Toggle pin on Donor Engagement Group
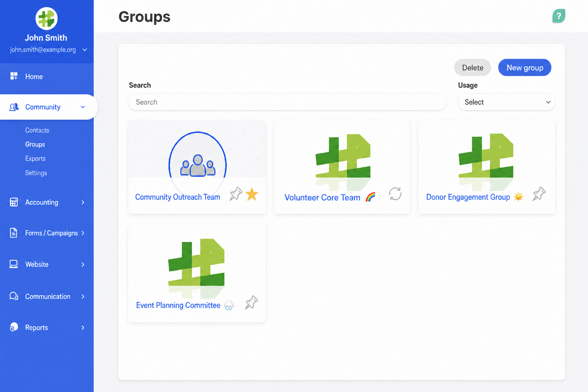 [539, 194]
